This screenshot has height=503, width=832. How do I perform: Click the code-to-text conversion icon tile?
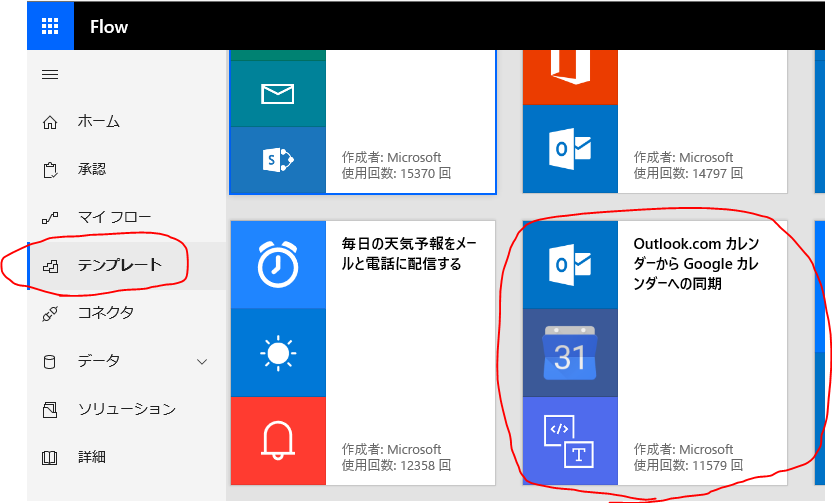tap(570, 441)
